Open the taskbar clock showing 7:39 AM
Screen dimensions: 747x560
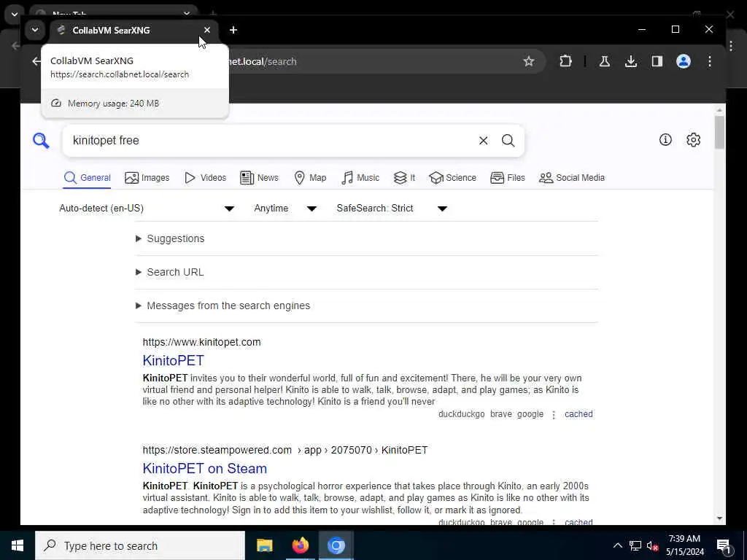pyautogui.click(x=684, y=545)
